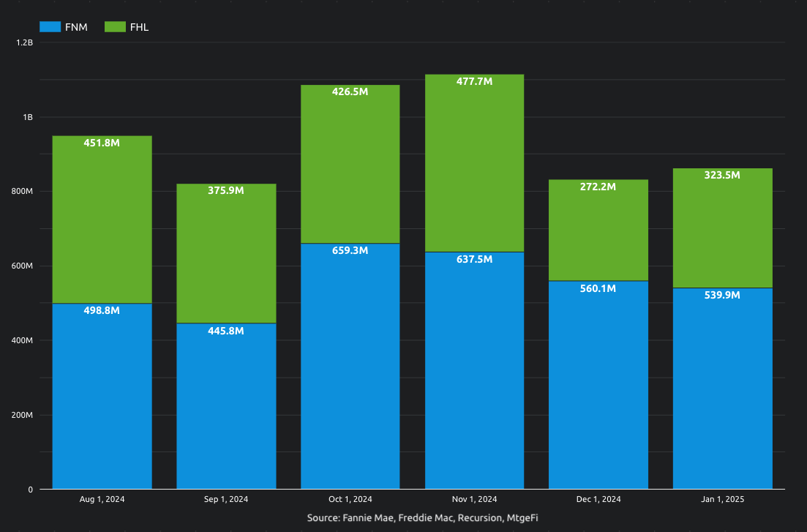Click the 0 y-axis tick label
807x532 pixels.
coord(31,490)
